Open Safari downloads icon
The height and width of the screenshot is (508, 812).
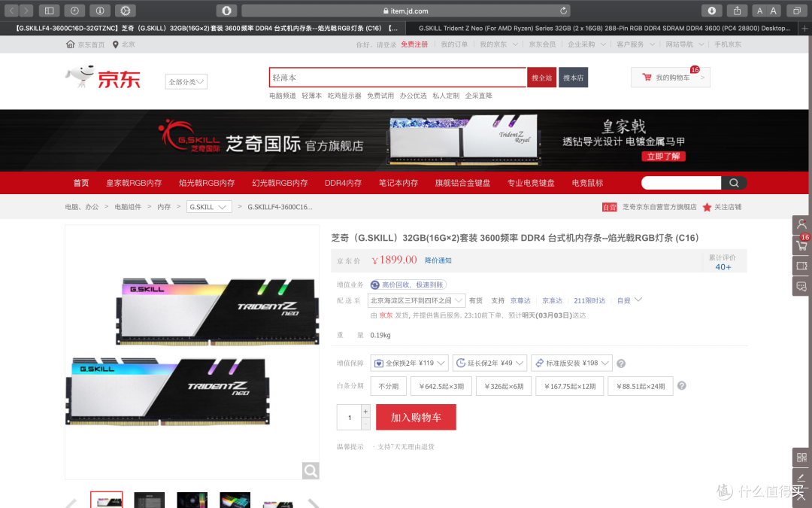coord(711,11)
